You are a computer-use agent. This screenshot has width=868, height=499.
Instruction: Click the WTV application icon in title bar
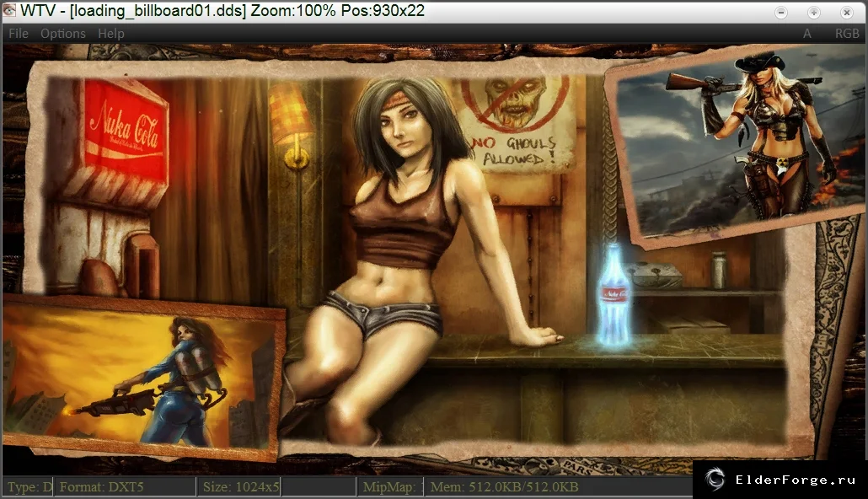coord(9,10)
